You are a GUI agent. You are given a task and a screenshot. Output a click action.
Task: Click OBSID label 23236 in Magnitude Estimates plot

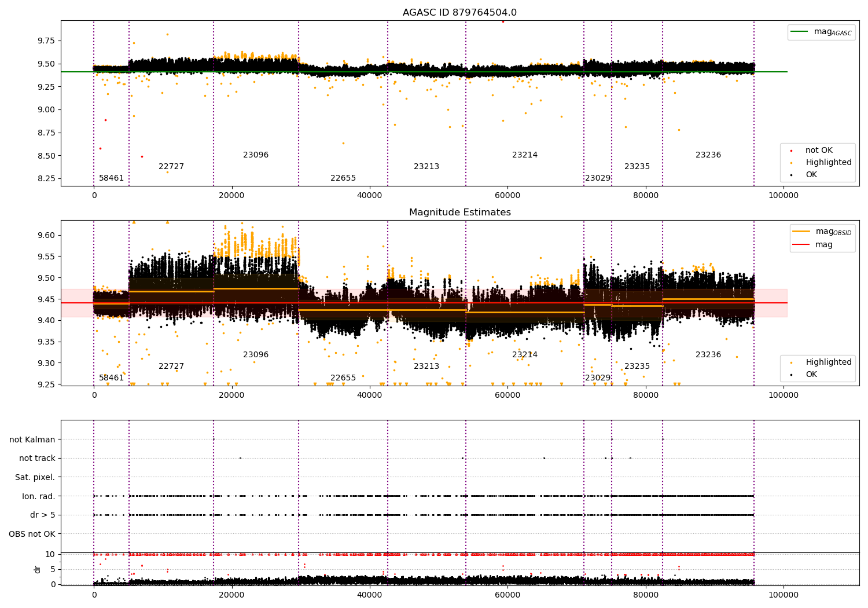pyautogui.click(x=708, y=355)
